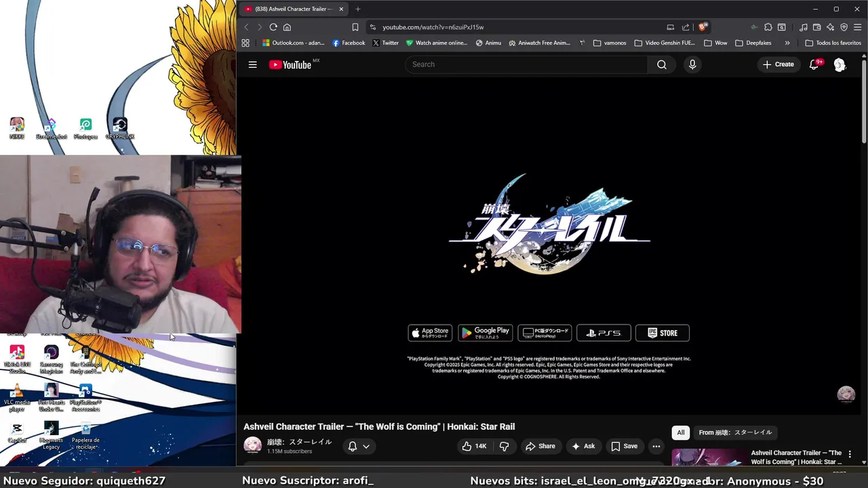Screen dimensions: 868x488
Task: Click the Create button
Action: [778, 64]
